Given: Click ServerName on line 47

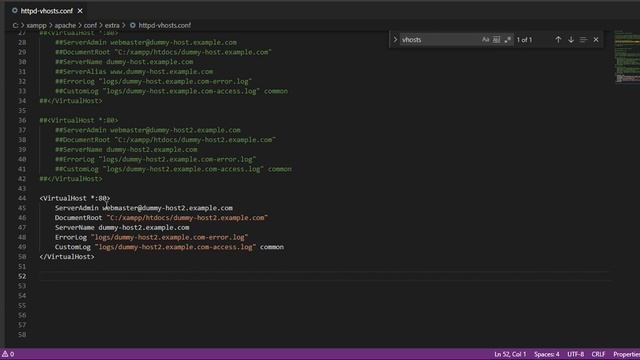Looking at the screenshot, I should (75, 228).
